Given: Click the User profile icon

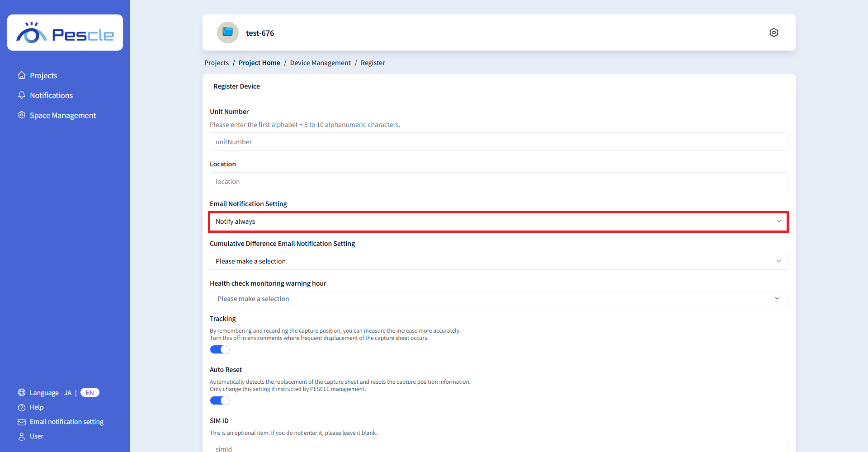Looking at the screenshot, I should click(22, 436).
